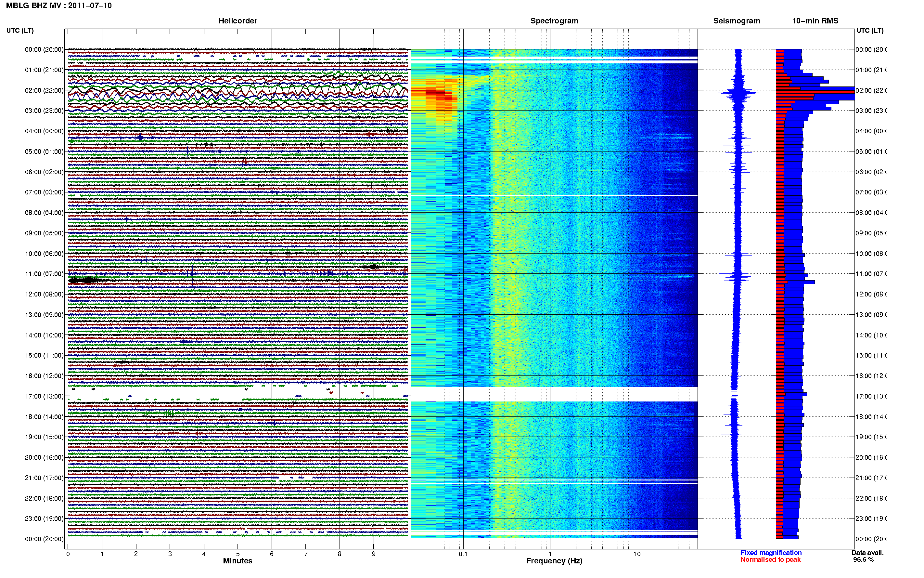Click the station title MBLG BHZ MV : 2011-07-10

59,5
